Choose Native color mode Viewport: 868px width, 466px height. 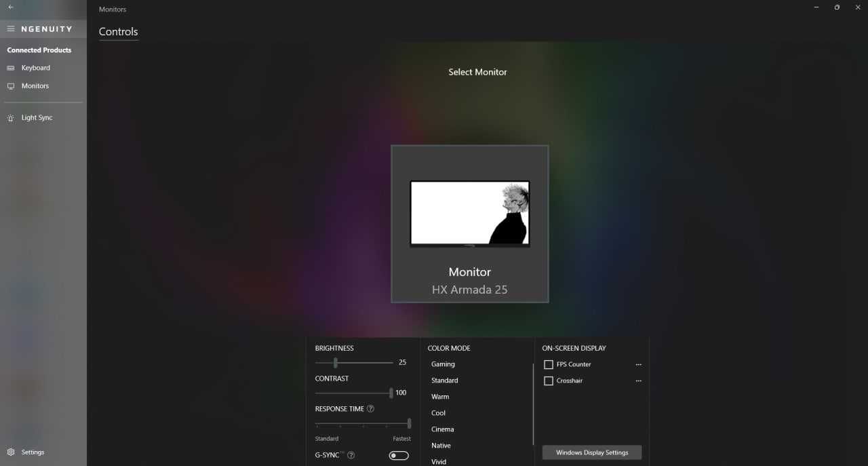pyautogui.click(x=441, y=446)
